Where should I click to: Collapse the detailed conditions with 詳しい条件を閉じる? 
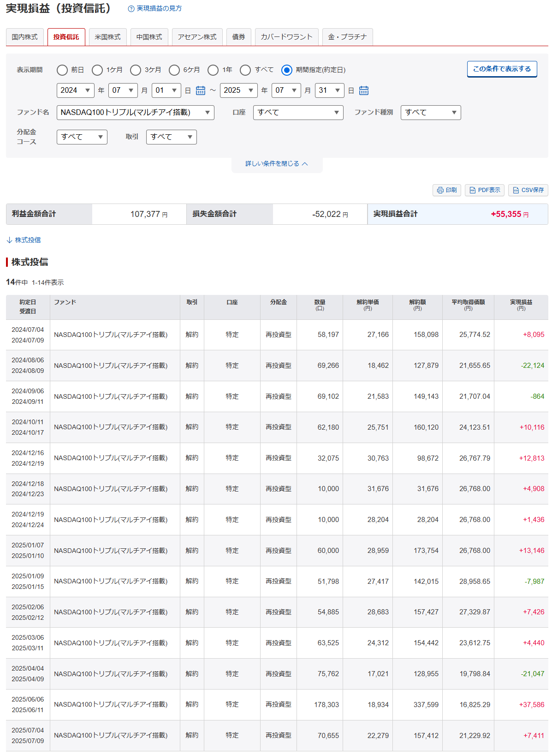coord(277,164)
